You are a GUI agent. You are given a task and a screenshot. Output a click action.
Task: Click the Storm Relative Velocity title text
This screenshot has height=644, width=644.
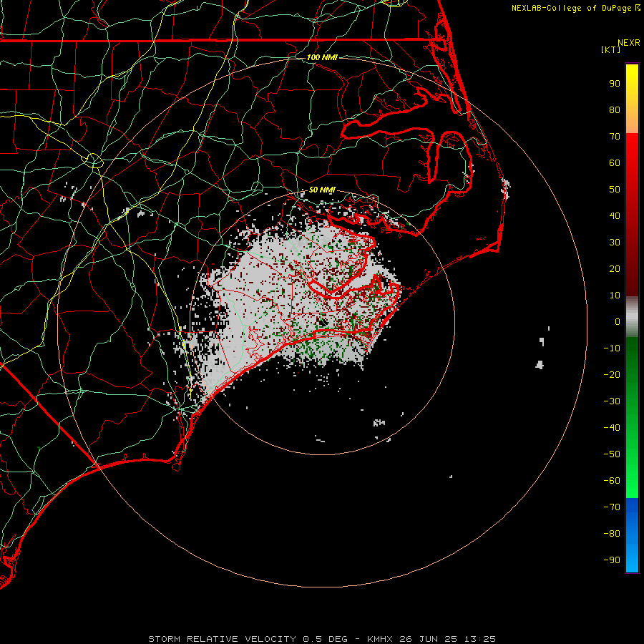[x=321, y=639]
